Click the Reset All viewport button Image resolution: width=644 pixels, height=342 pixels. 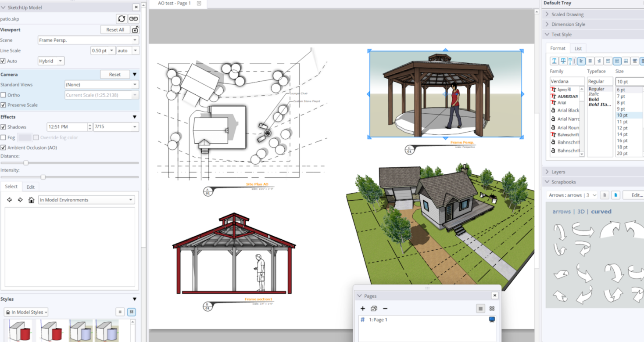[x=115, y=29]
